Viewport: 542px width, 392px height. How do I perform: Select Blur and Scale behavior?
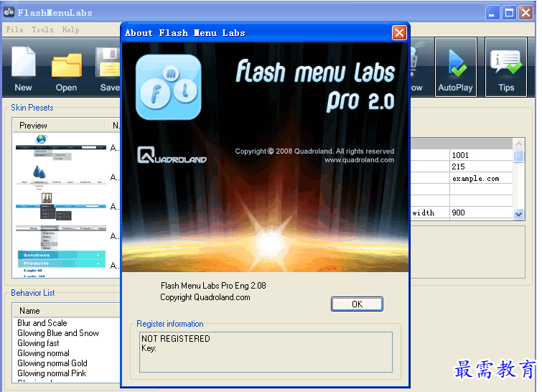(42, 323)
